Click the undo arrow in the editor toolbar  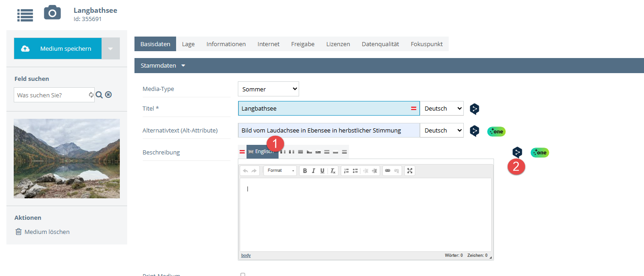246,170
